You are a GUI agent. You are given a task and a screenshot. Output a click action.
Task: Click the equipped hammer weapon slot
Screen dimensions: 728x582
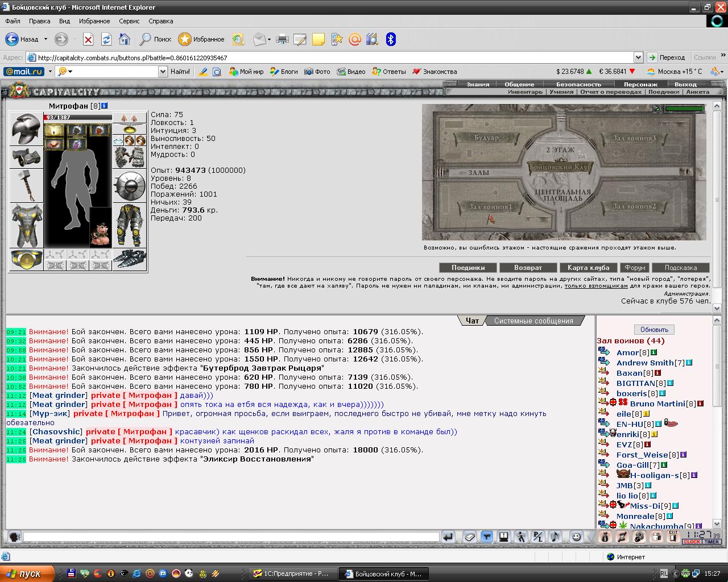point(26,185)
